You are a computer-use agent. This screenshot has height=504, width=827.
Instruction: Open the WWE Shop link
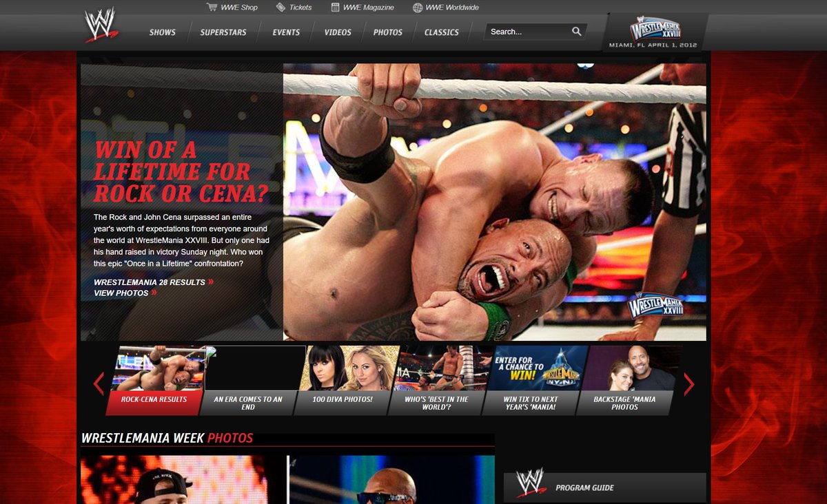(239, 8)
